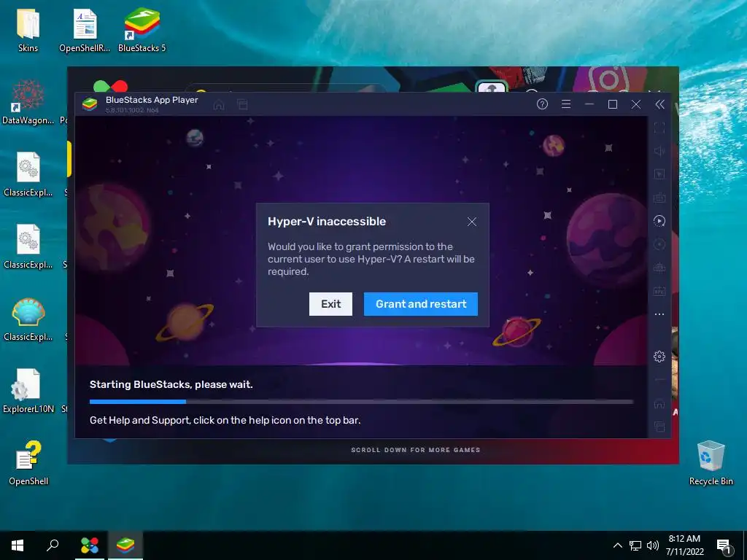
Task: Click the Hyper-V inaccessible dialog title
Action: (327, 222)
